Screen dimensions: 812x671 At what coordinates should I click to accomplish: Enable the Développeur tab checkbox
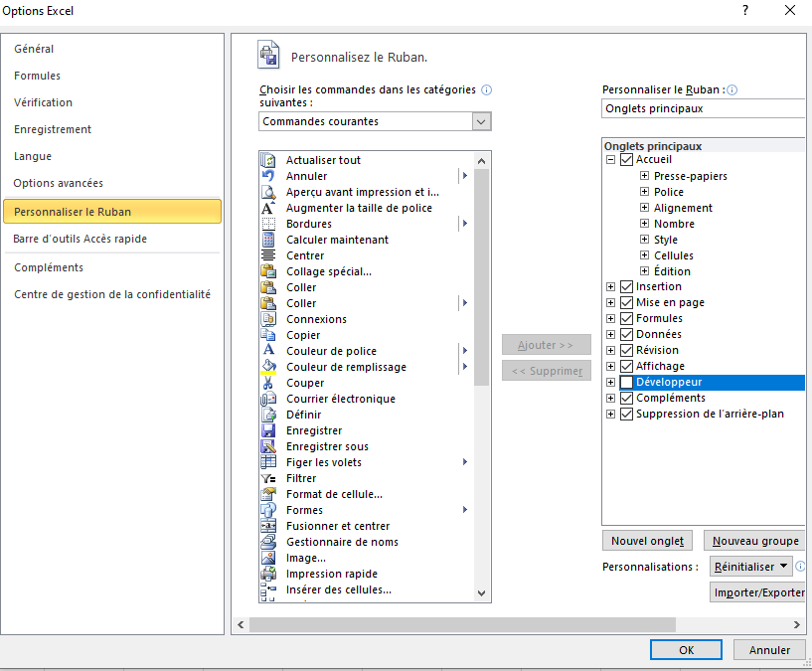point(626,383)
